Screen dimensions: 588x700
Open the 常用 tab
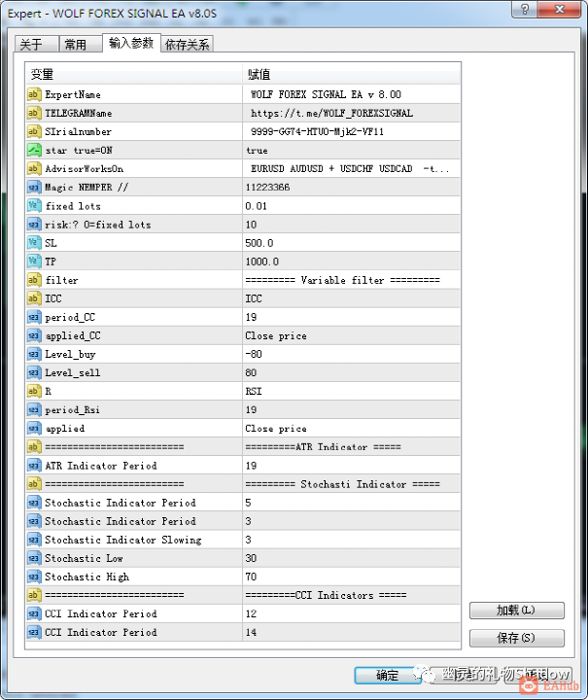pyautogui.click(x=81, y=44)
